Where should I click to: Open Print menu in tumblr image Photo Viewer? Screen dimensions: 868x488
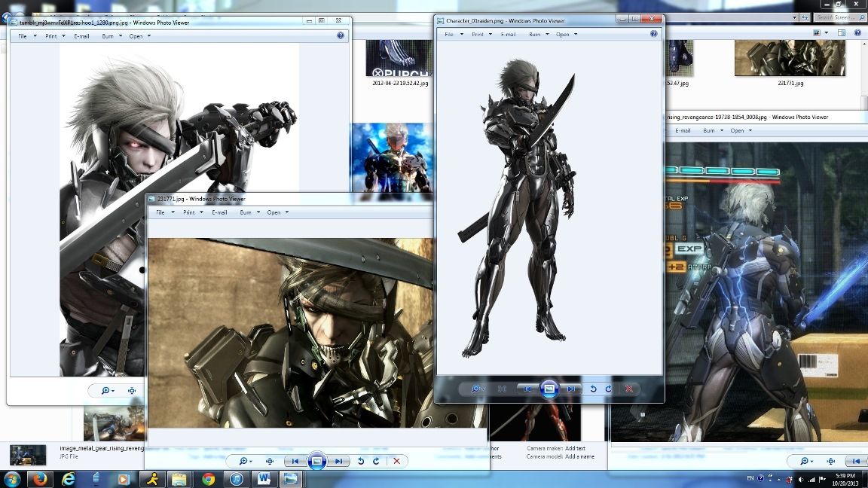coord(55,36)
